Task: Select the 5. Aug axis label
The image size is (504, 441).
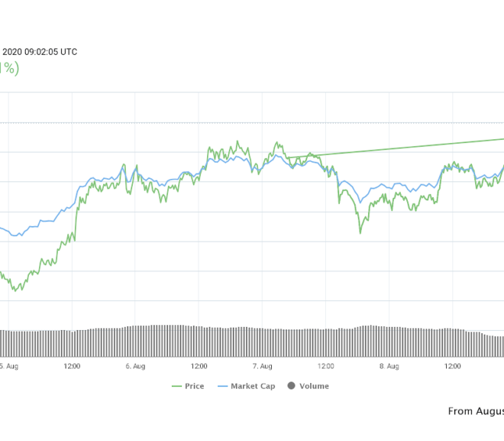Action: (x=8, y=366)
